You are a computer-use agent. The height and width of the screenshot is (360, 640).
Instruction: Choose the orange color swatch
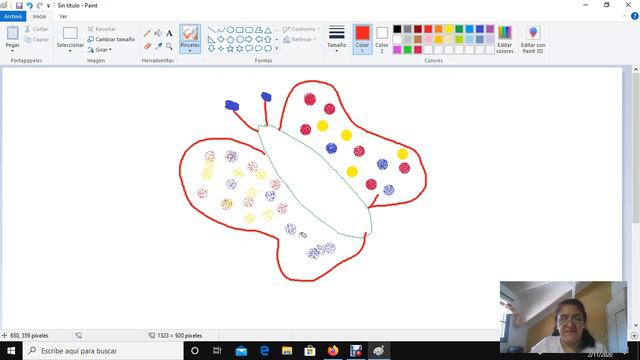tap(438, 29)
